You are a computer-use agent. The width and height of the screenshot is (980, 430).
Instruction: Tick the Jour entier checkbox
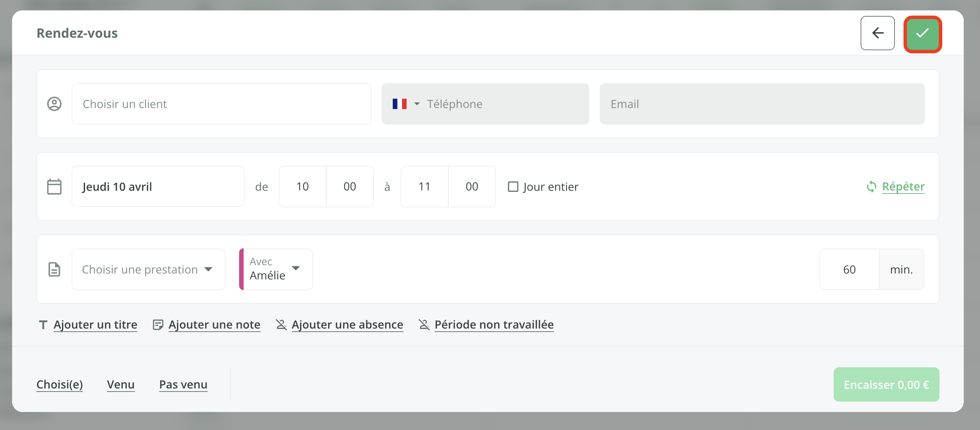click(513, 187)
